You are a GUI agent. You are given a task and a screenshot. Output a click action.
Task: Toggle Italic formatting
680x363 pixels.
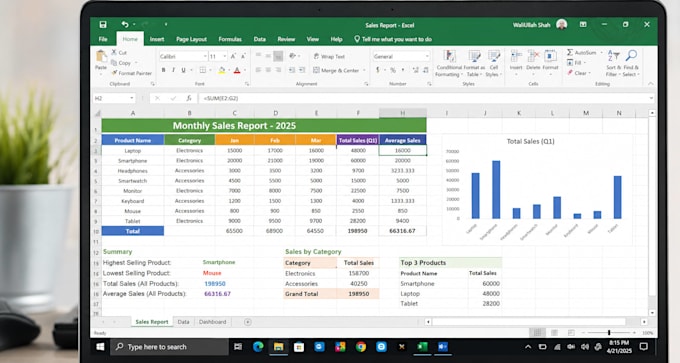point(173,70)
